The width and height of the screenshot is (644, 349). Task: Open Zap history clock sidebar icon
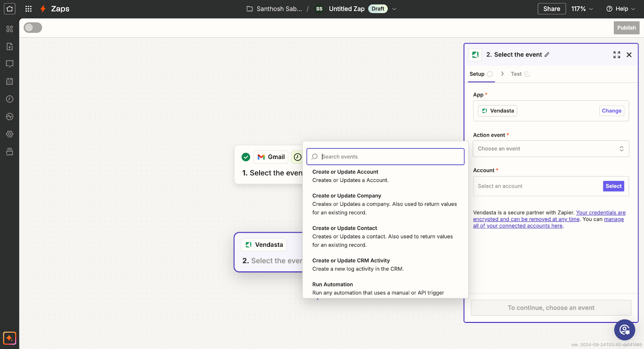[10, 99]
